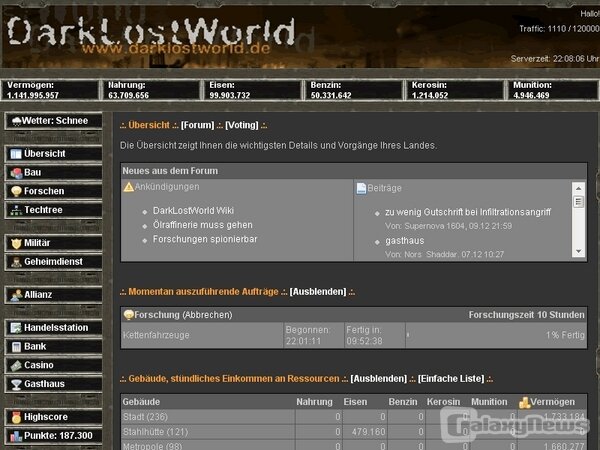Click the Geheimdienst agent icon
Viewport: 600px width, 450px height.
point(16,262)
